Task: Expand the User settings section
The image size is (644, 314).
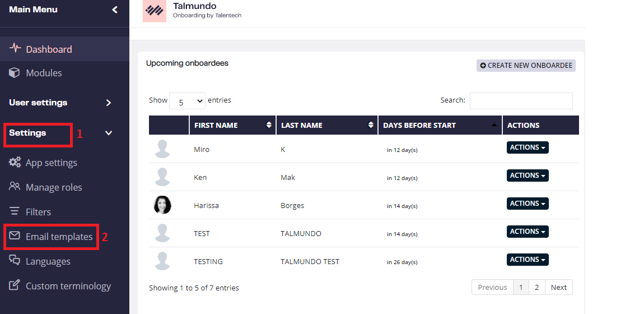Action: click(x=109, y=103)
